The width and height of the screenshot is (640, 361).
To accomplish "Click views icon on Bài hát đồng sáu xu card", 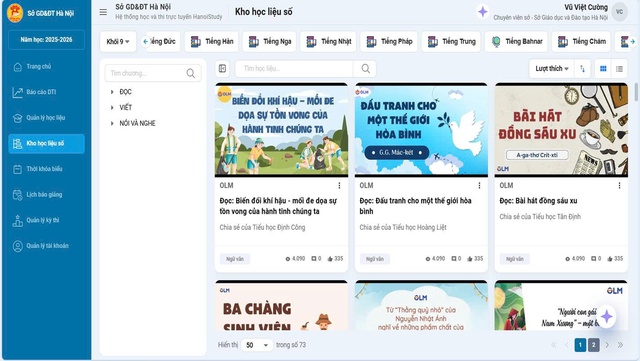I will click(x=567, y=259).
